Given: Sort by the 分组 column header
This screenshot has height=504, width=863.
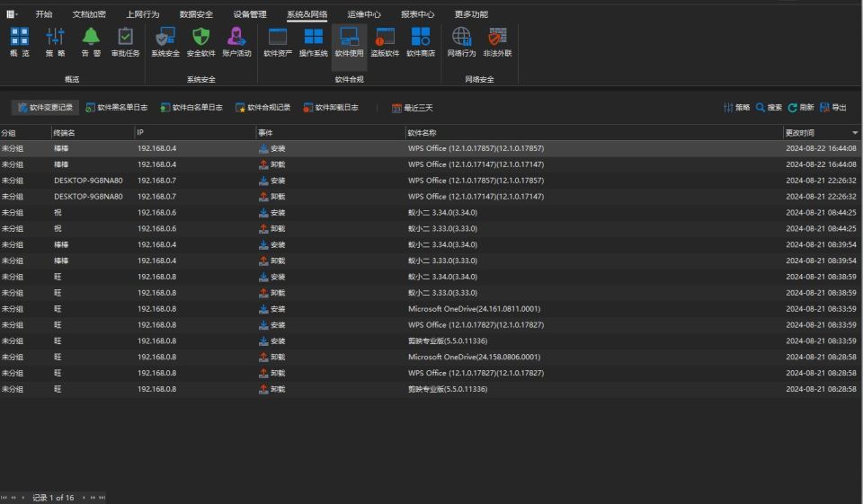Looking at the screenshot, I should point(25,133).
